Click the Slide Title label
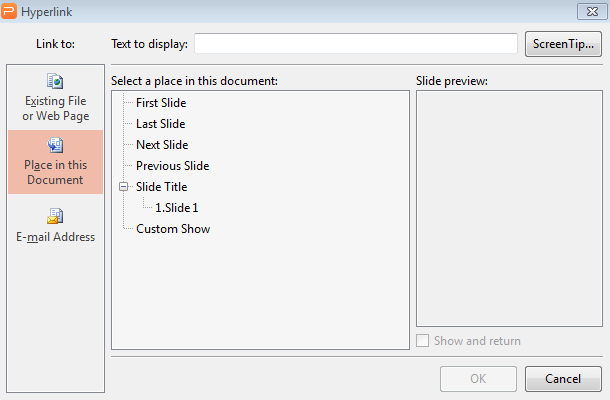This screenshot has height=400, width=610. pos(161,187)
